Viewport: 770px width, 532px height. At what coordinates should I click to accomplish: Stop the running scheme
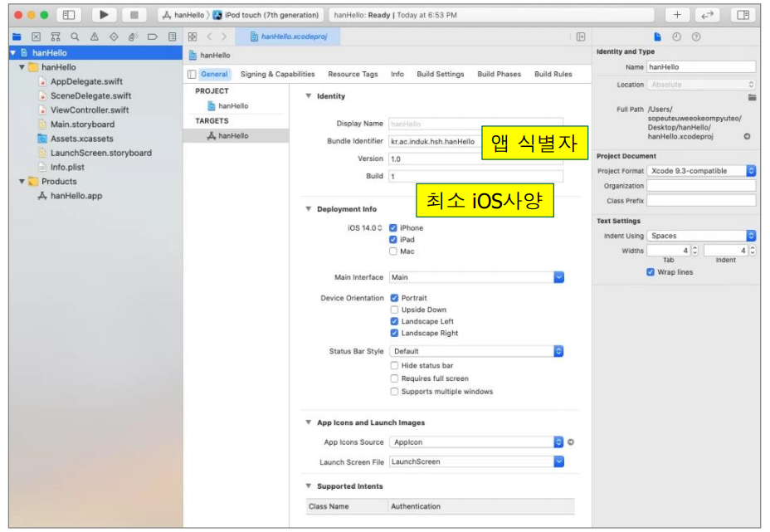click(134, 15)
